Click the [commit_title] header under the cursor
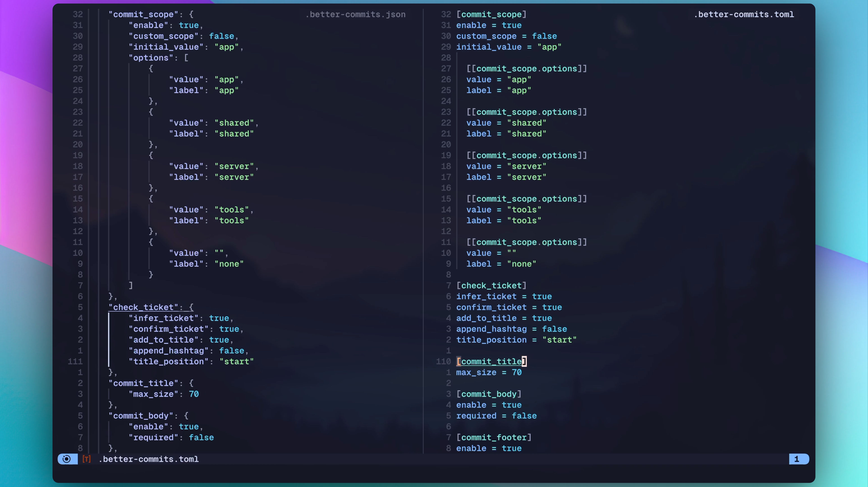This screenshot has width=868, height=487. tap(491, 362)
